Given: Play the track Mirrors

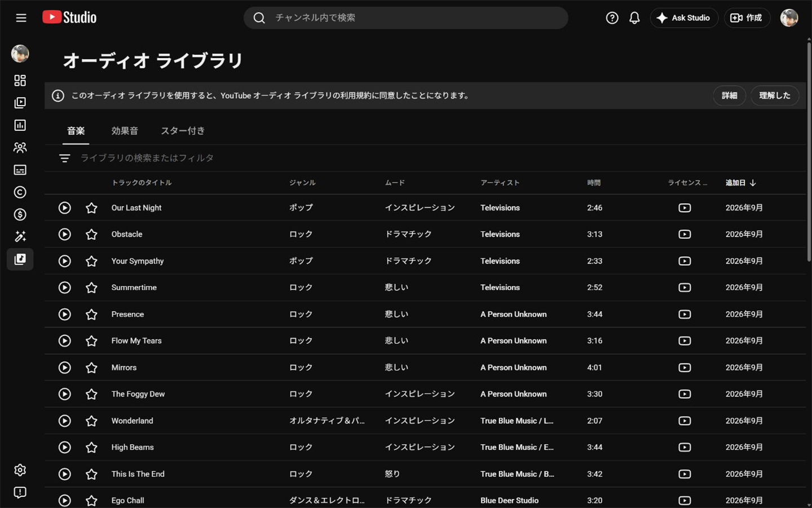Looking at the screenshot, I should 65,367.
